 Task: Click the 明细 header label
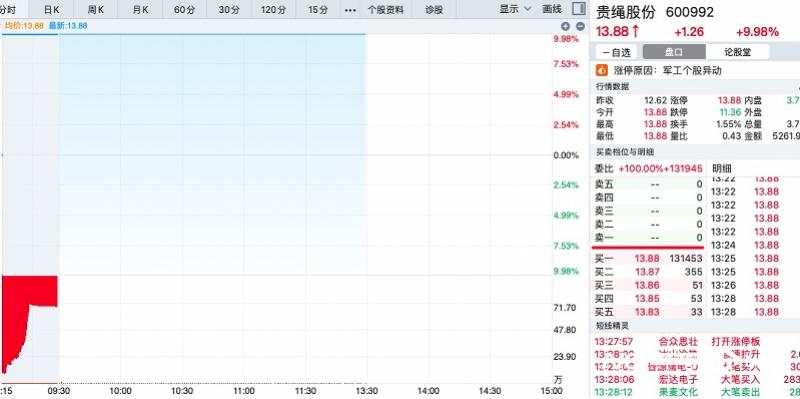pyautogui.click(x=722, y=168)
